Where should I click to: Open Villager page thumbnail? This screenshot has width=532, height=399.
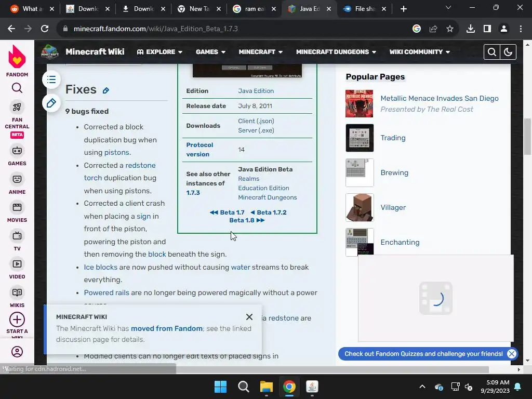[360, 207]
